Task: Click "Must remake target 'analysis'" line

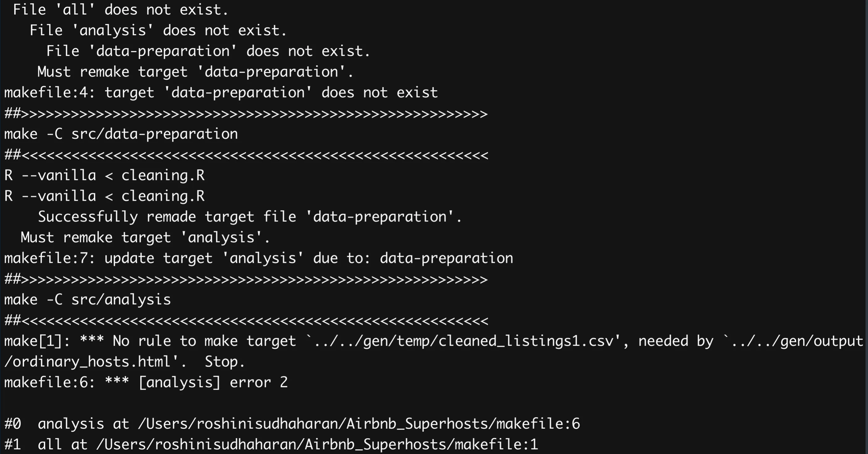Action: 145,238
